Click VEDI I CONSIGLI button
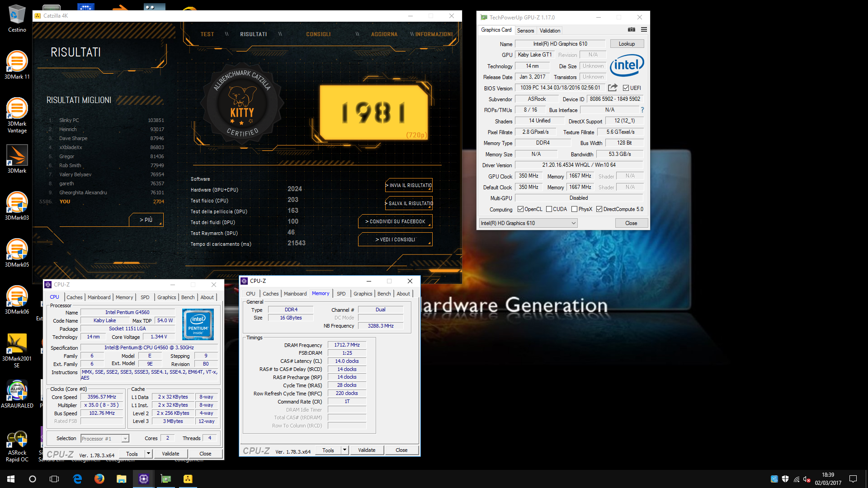Image resolution: width=868 pixels, height=488 pixels. tap(395, 239)
